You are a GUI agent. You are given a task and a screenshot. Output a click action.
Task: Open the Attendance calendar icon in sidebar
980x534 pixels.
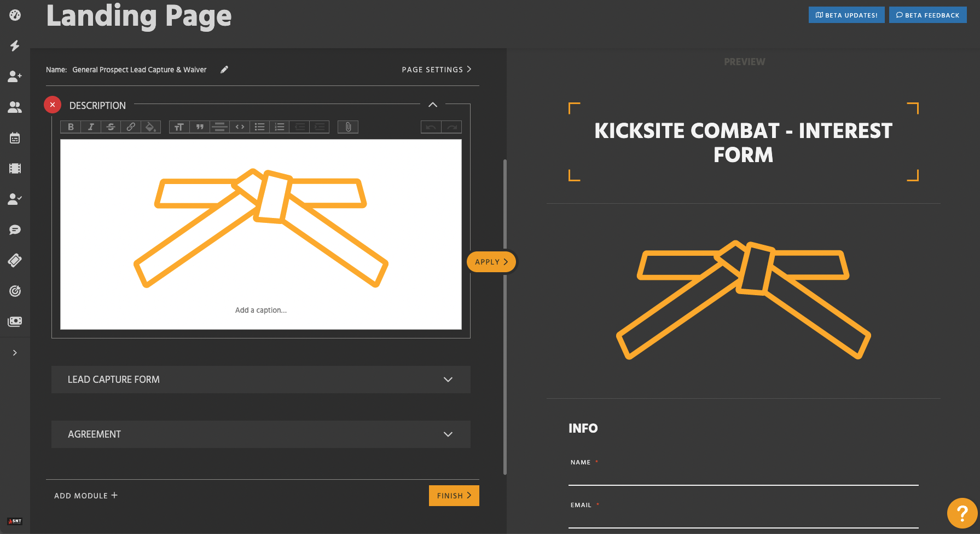tap(15, 137)
